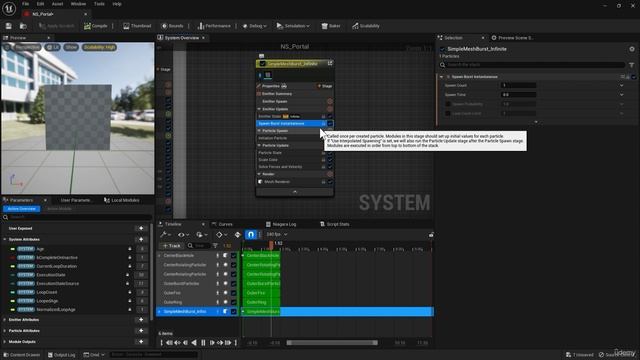Open the Debug dropdown in toolbar
The height and width of the screenshot is (360, 640).
[254, 26]
